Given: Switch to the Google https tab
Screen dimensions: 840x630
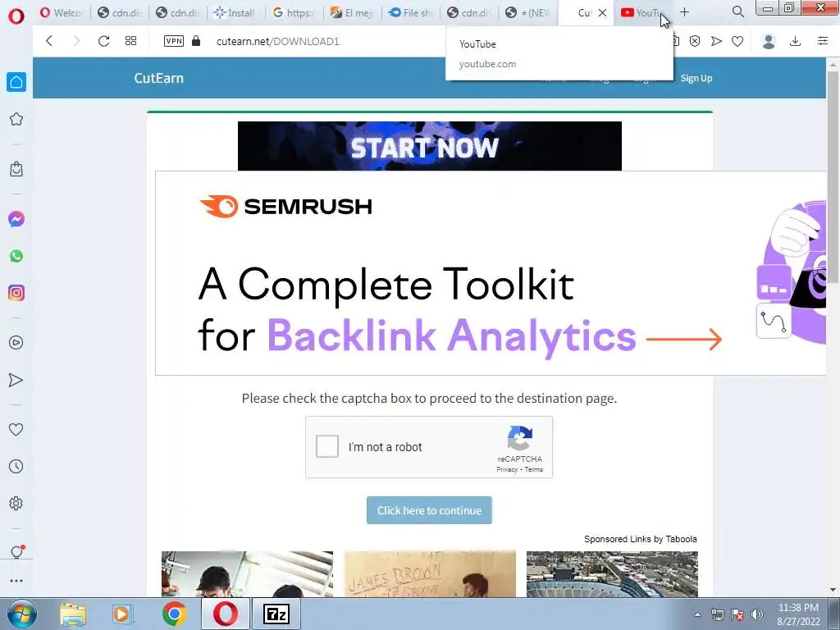Looking at the screenshot, I should pyautogui.click(x=294, y=12).
